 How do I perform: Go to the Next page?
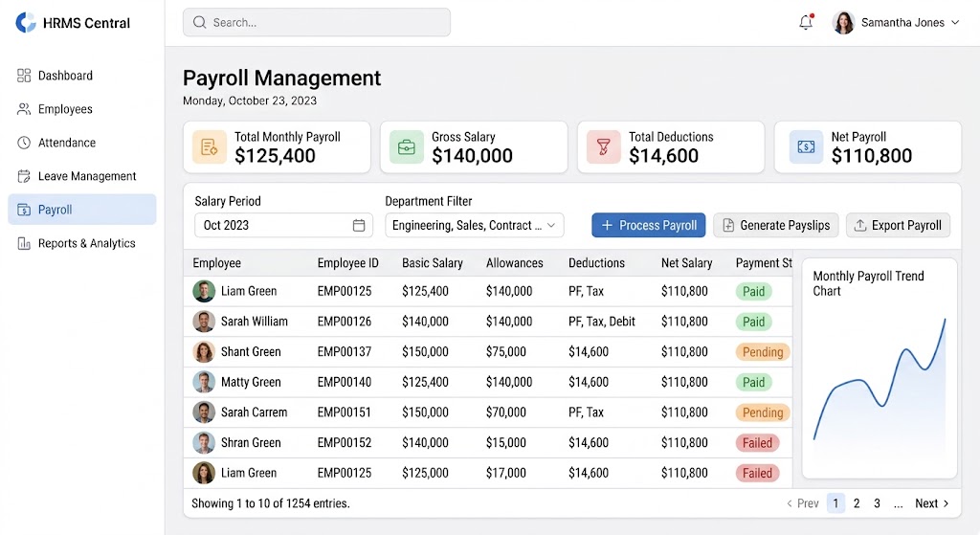pyautogui.click(x=932, y=503)
